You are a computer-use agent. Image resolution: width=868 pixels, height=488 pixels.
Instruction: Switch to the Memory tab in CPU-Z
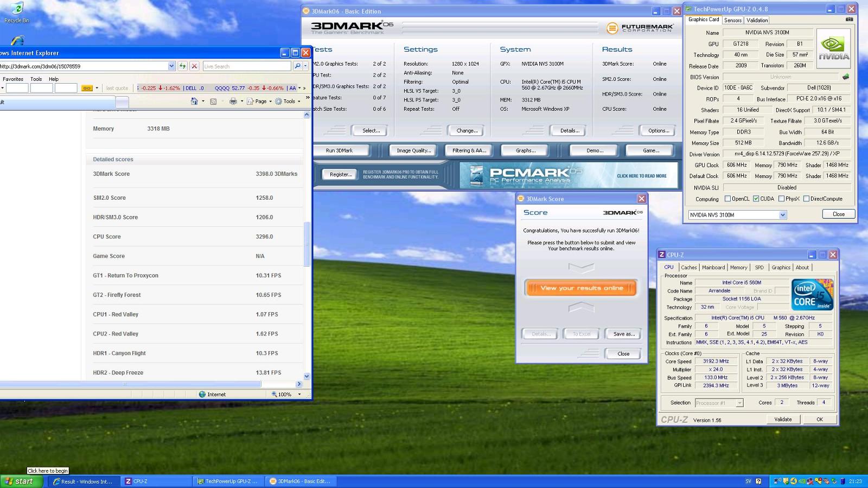pyautogui.click(x=738, y=267)
